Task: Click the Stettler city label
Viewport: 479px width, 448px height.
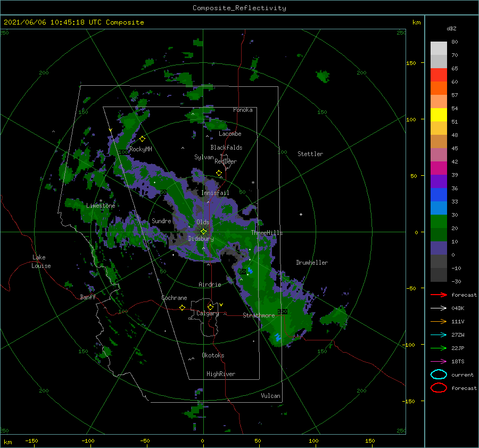Action: pos(310,154)
